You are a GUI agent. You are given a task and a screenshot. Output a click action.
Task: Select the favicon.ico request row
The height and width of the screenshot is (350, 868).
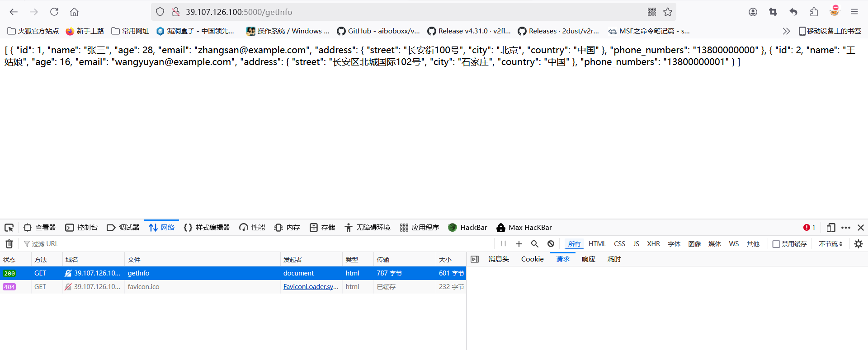[233, 287]
